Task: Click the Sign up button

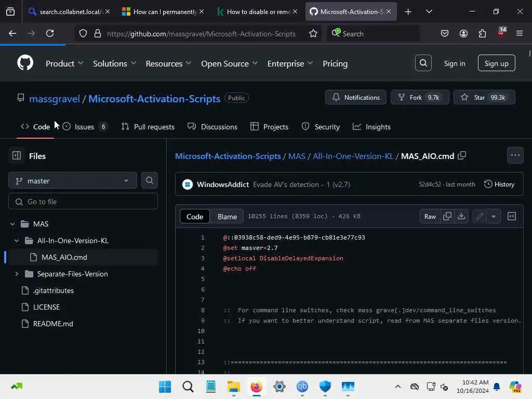Action: (x=496, y=63)
